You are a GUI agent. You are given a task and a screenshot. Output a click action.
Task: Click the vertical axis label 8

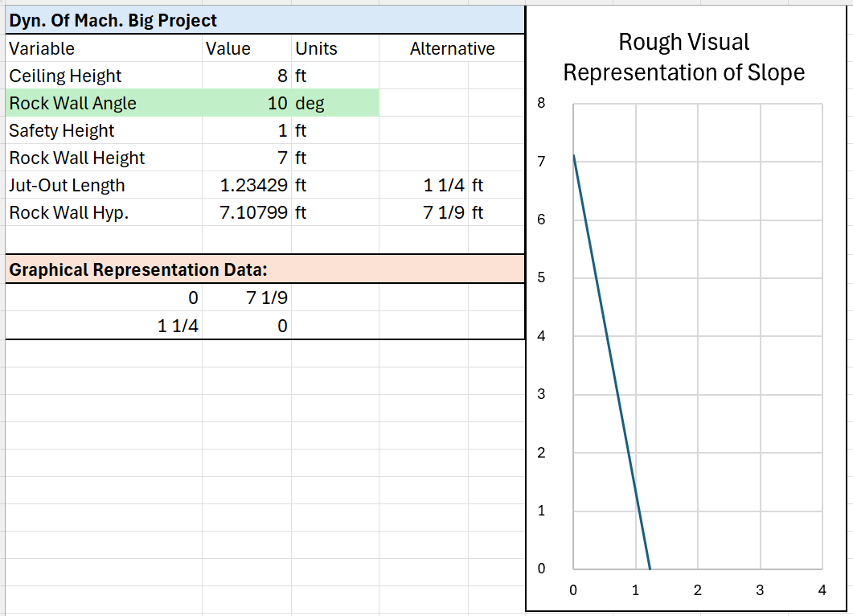point(541,103)
